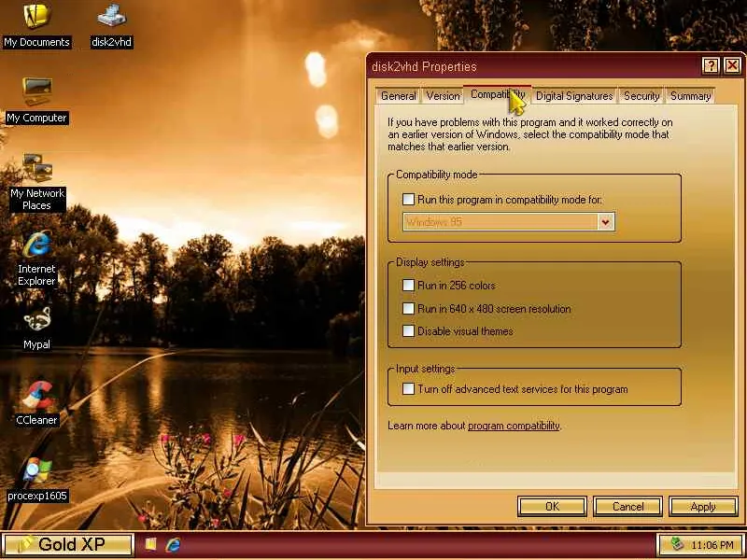Image resolution: width=747 pixels, height=560 pixels.
Task: Check Turn off advanced text services
Action: pyautogui.click(x=408, y=389)
